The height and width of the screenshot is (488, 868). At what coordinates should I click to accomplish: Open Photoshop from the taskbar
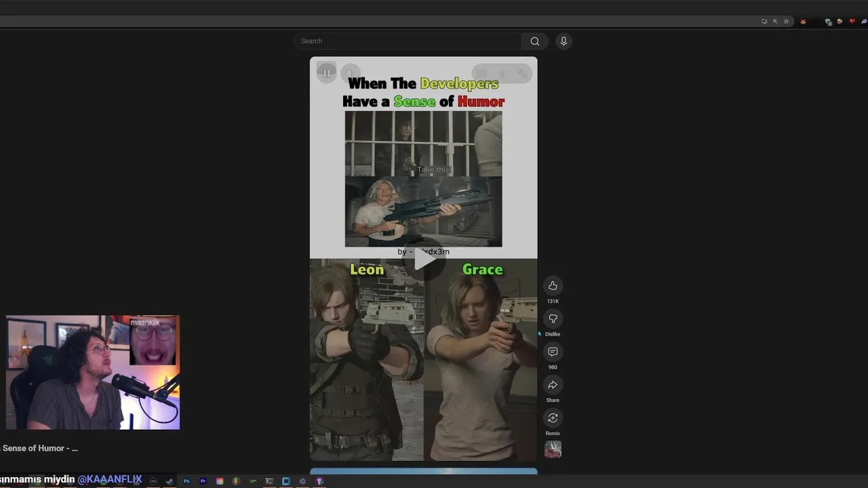pos(186,481)
